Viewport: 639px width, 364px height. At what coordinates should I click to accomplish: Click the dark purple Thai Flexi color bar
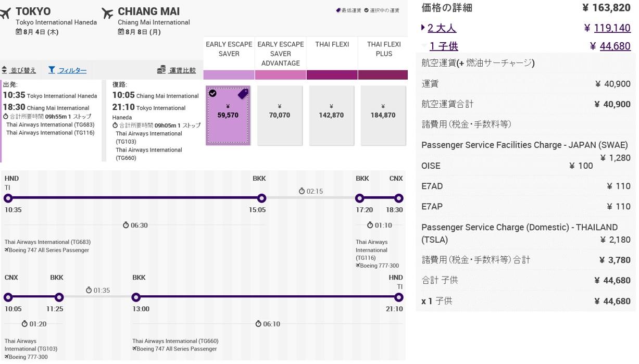(332, 75)
